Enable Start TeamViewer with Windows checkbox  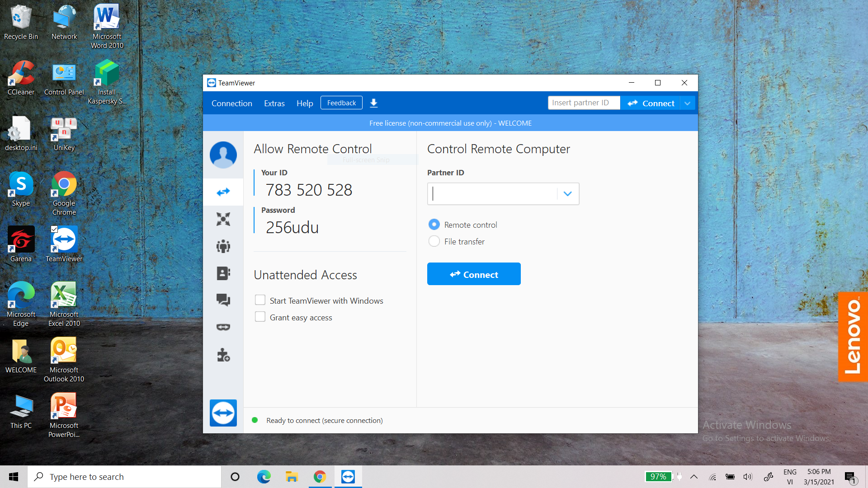(x=260, y=300)
